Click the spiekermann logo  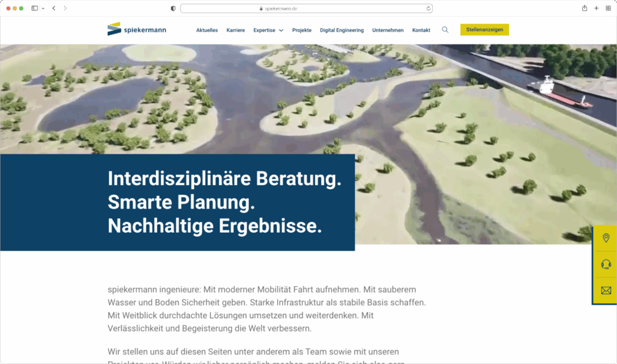click(137, 30)
